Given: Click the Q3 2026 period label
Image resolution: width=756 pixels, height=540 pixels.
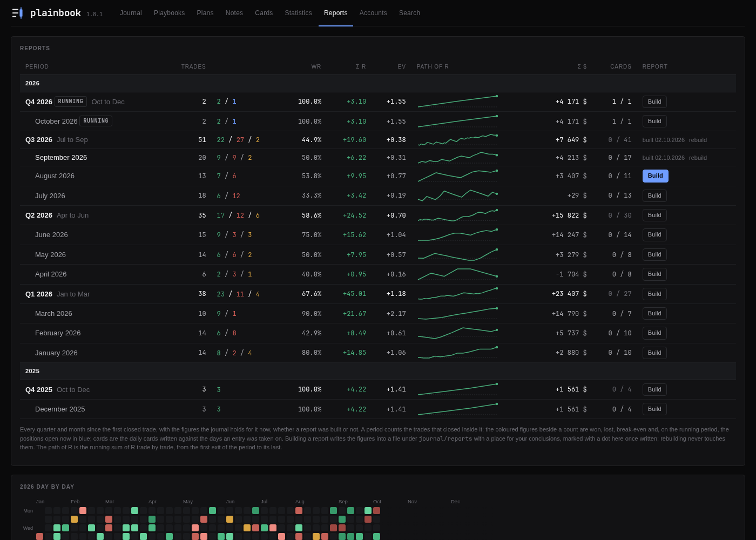Looking at the screenshot, I should pos(39,140).
